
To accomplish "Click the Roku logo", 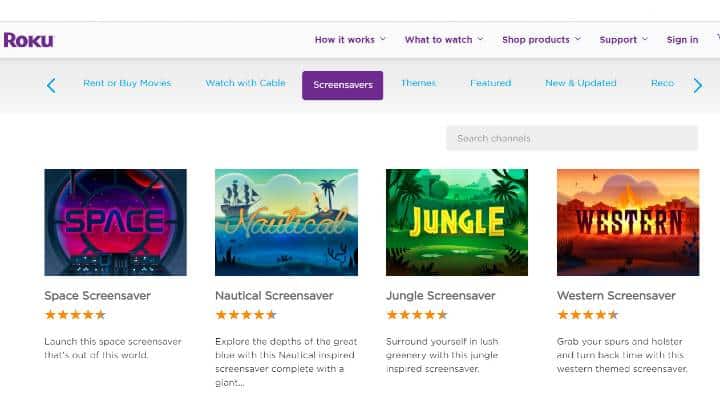I will coord(28,40).
